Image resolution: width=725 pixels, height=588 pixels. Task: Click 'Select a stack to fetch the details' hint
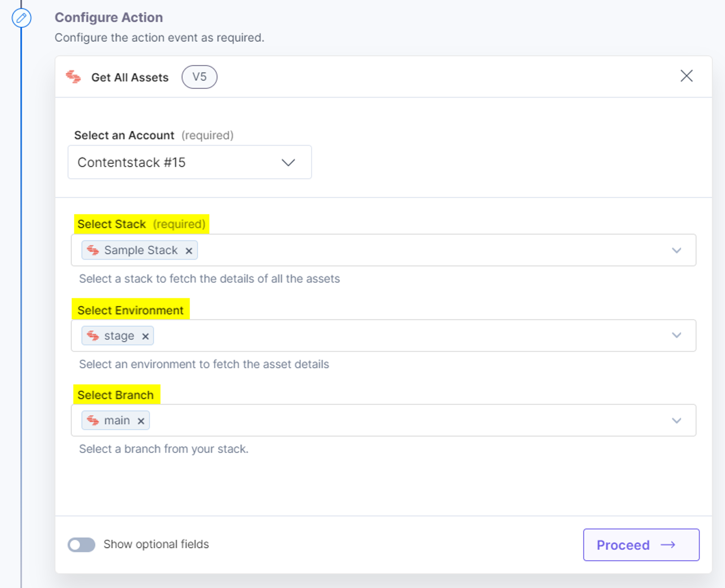209,279
